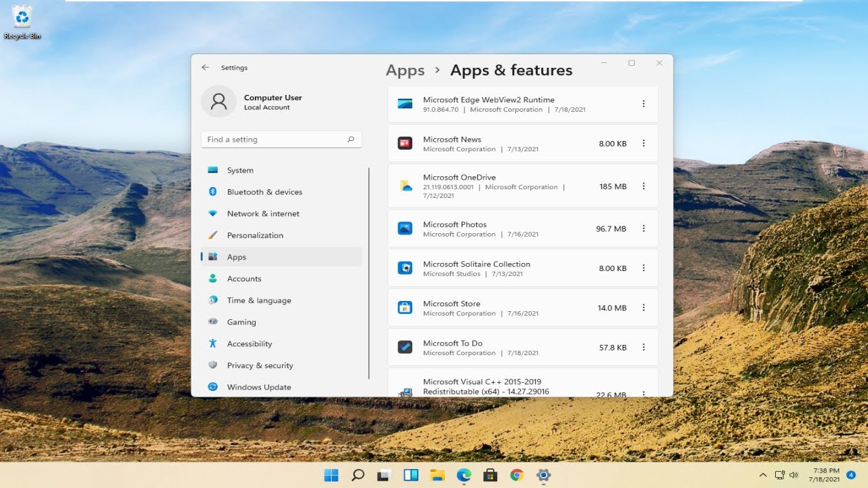Click the Settings gear on the taskbar
The height and width of the screenshot is (488, 868).
click(x=543, y=475)
